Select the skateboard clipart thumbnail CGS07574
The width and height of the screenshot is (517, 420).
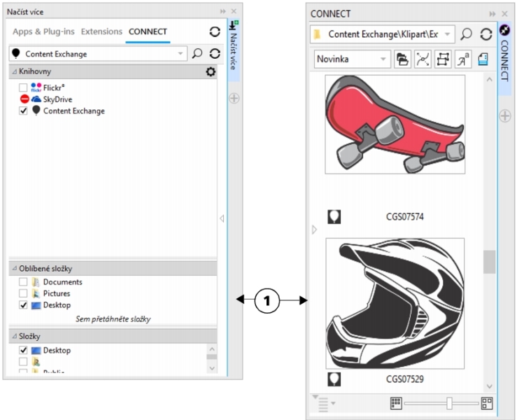(x=395, y=125)
